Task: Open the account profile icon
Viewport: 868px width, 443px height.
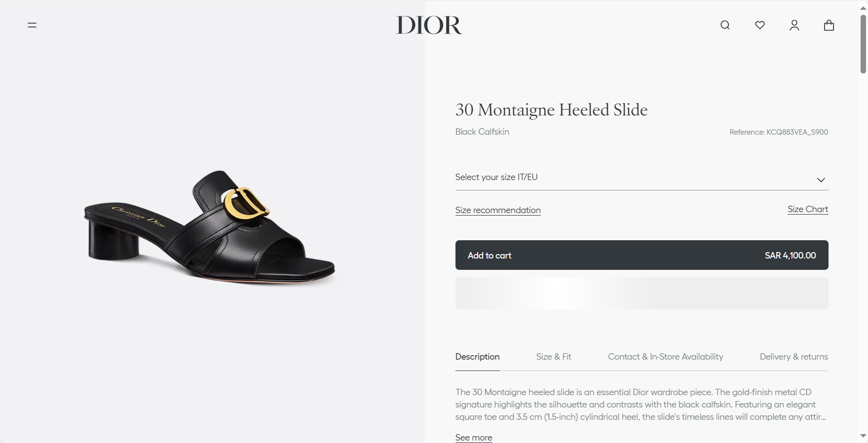Action: pos(794,25)
